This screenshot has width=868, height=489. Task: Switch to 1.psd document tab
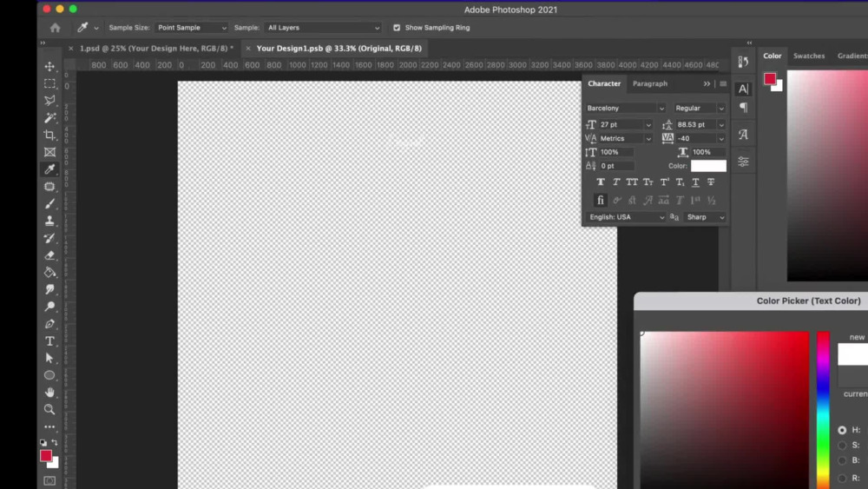click(x=156, y=48)
